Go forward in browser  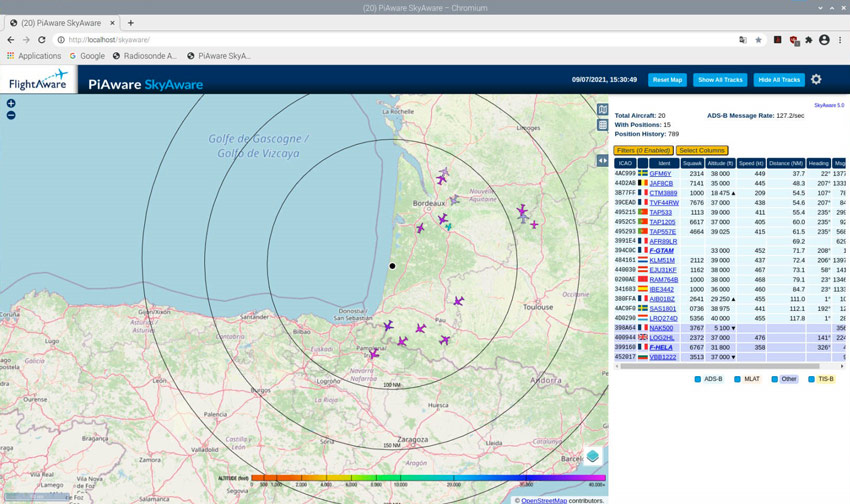[26, 40]
